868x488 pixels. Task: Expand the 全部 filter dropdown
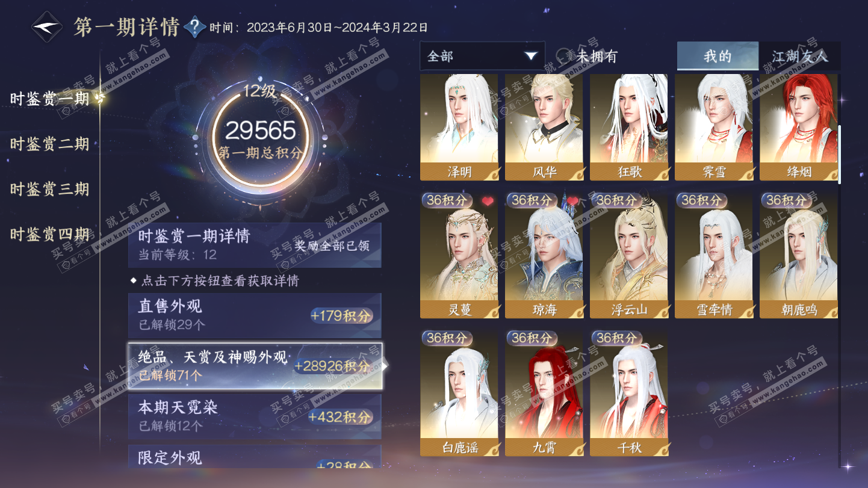(482, 56)
